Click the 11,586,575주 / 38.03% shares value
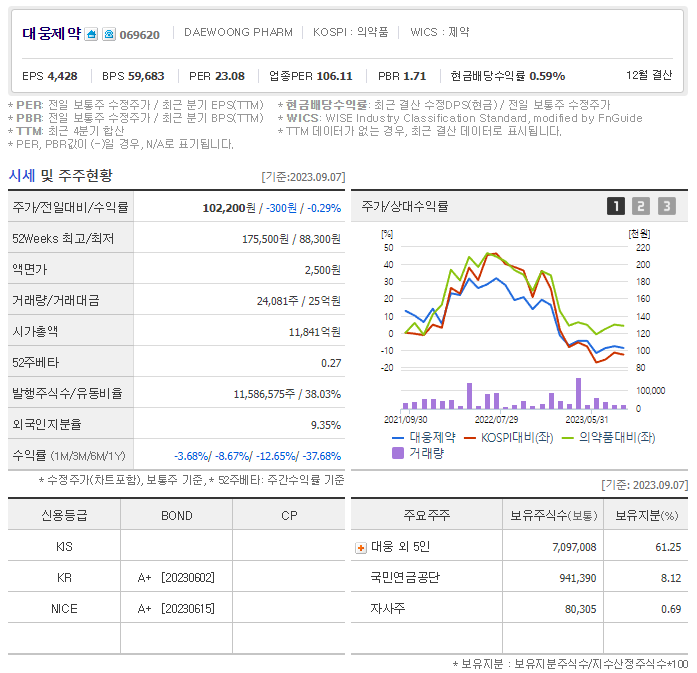 coord(287,394)
